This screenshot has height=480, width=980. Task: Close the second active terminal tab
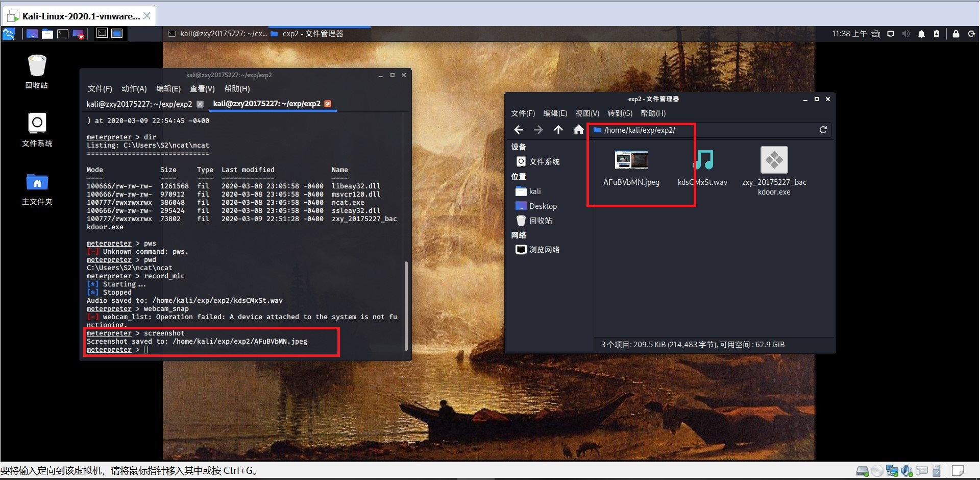pos(328,104)
